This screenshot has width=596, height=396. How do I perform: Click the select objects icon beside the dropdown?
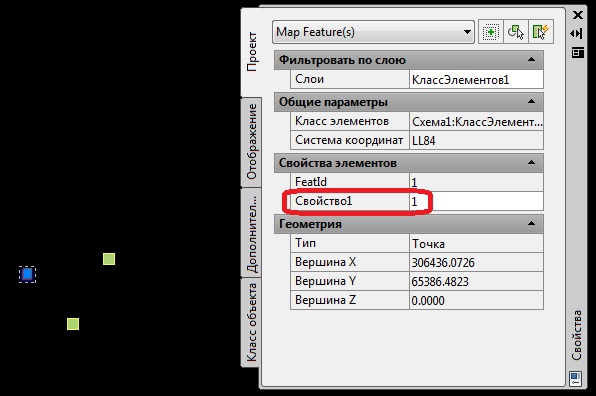click(x=490, y=32)
